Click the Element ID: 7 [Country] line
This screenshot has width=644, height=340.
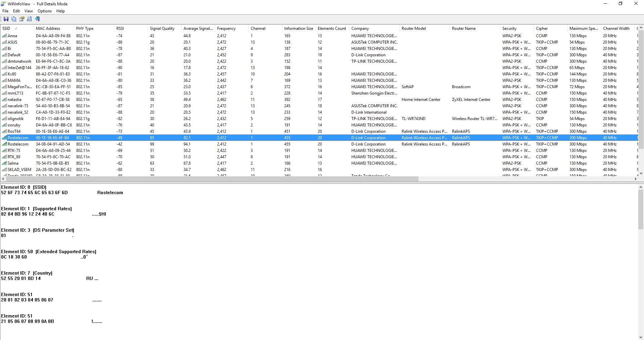[27, 273]
